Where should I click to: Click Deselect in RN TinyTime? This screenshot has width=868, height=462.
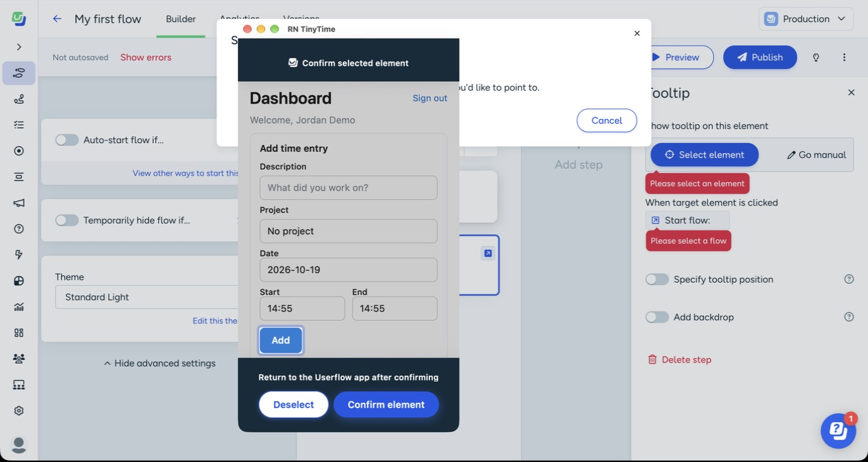click(x=294, y=404)
